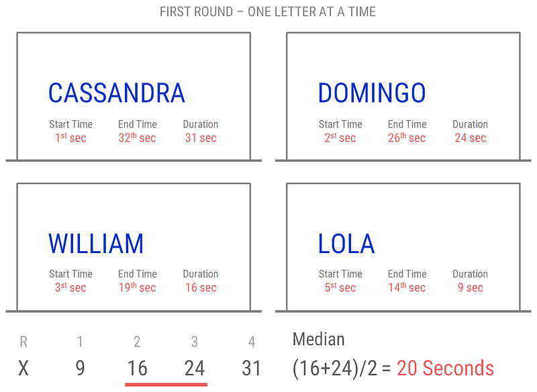Click the DOMINGO name heading
Screen dimensions: 537x392
click(372, 93)
